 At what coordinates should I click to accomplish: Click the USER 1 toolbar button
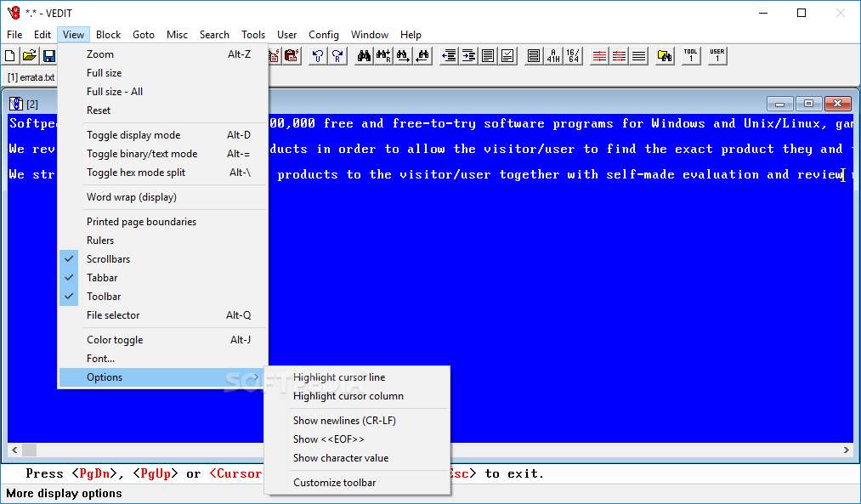pos(717,55)
